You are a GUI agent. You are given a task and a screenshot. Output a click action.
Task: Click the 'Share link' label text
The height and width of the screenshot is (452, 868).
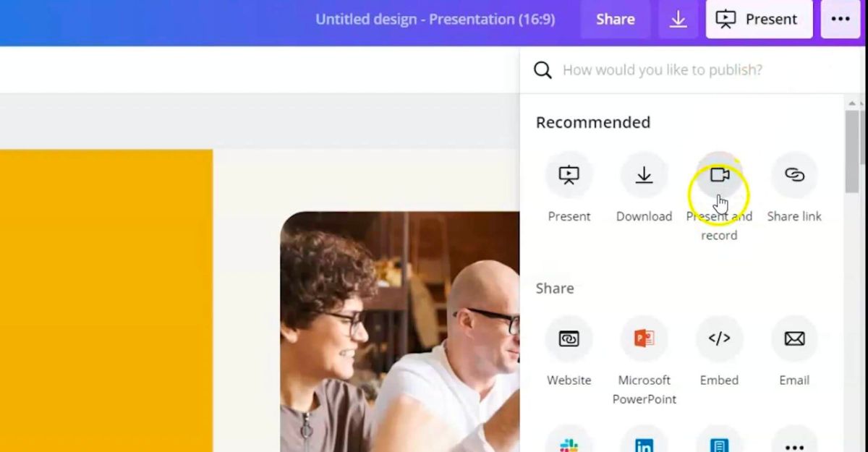pyautogui.click(x=794, y=216)
